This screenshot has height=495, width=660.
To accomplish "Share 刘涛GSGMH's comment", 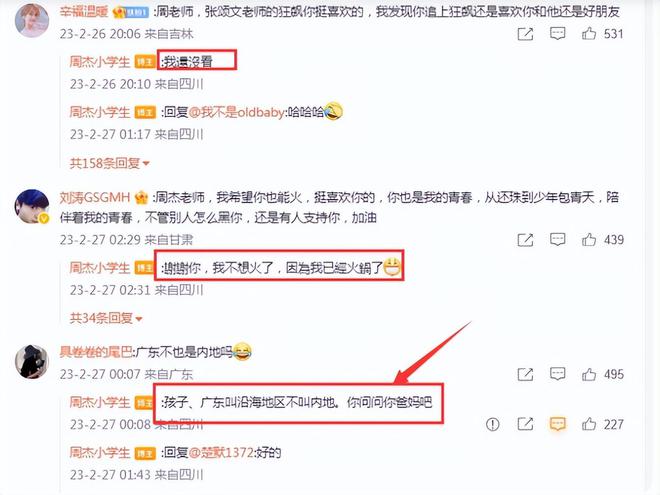I will tap(525, 240).
